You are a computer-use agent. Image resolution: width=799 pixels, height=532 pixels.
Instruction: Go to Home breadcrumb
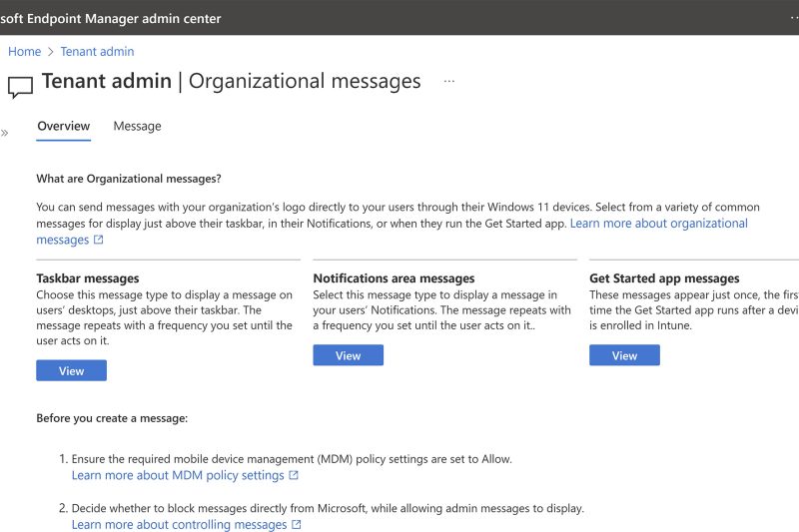24,52
